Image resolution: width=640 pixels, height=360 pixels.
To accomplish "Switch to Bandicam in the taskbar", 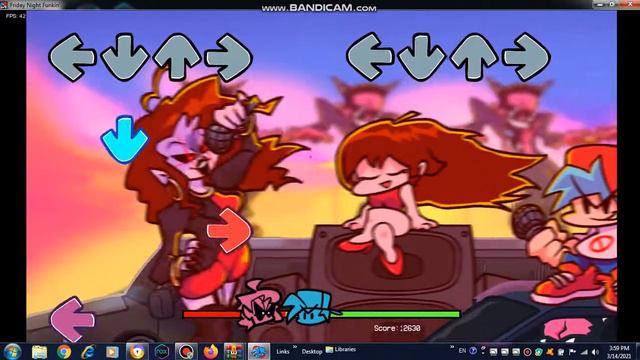I will (186, 351).
